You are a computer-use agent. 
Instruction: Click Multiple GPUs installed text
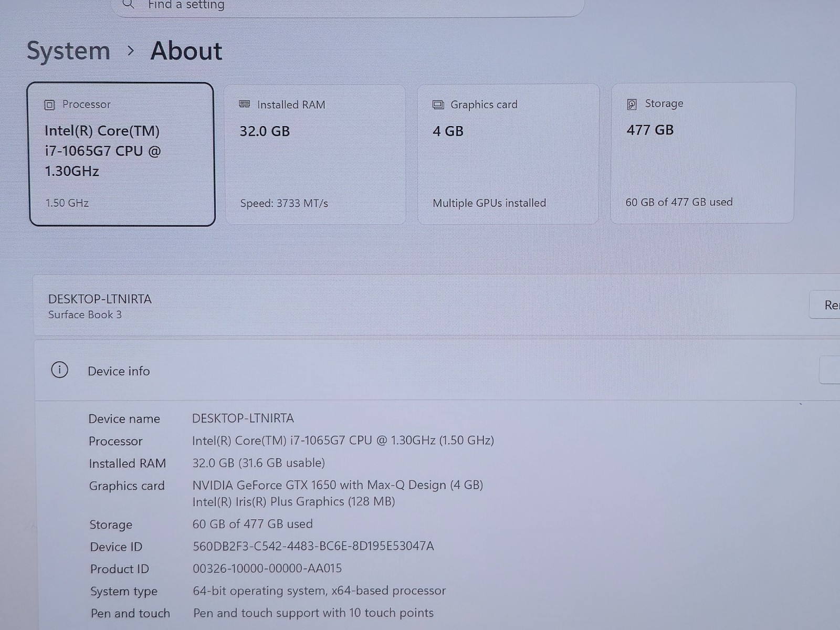pos(489,203)
